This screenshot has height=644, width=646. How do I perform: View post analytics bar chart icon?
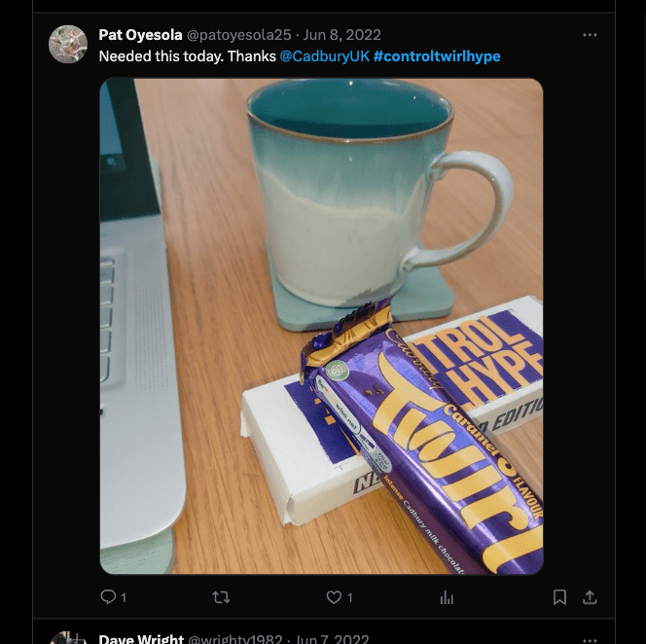point(447,596)
